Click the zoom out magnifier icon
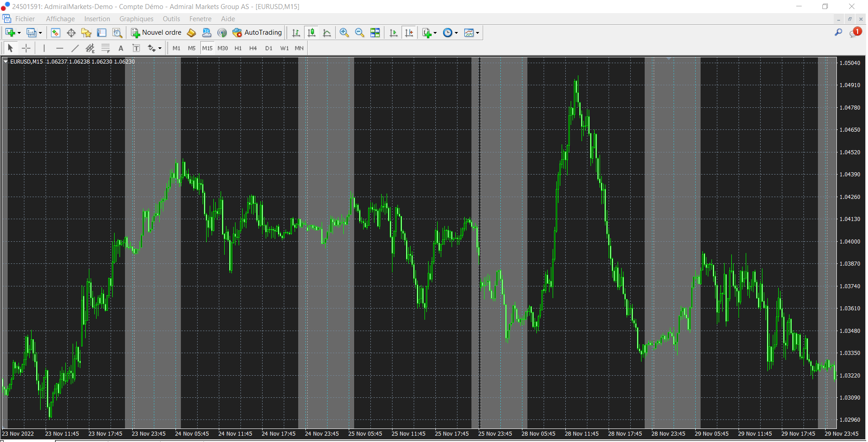Image resolution: width=868 pixels, height=442 pixels. click(360, 32)
